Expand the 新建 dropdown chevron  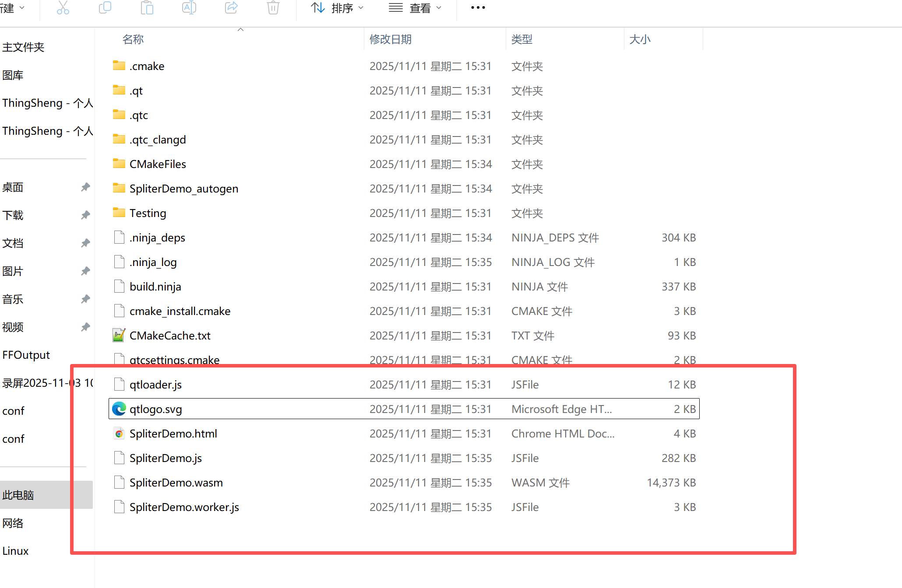[x=22, y=8]
